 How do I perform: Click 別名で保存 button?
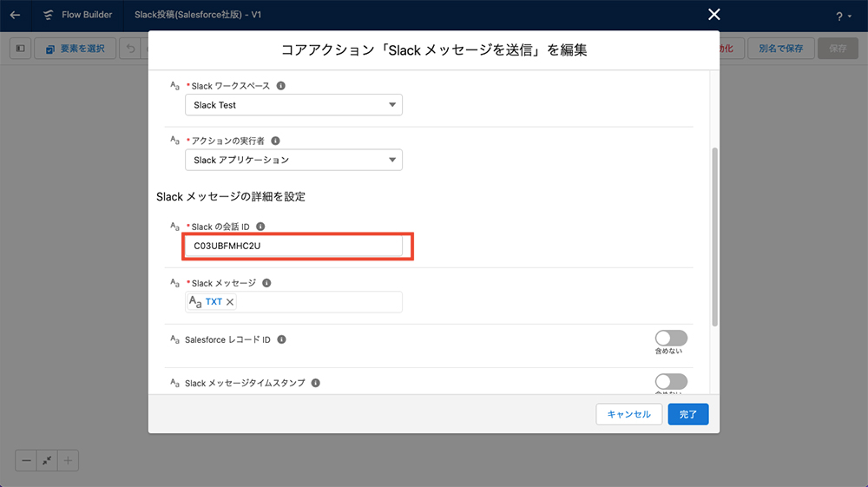(x=780, y=48)
